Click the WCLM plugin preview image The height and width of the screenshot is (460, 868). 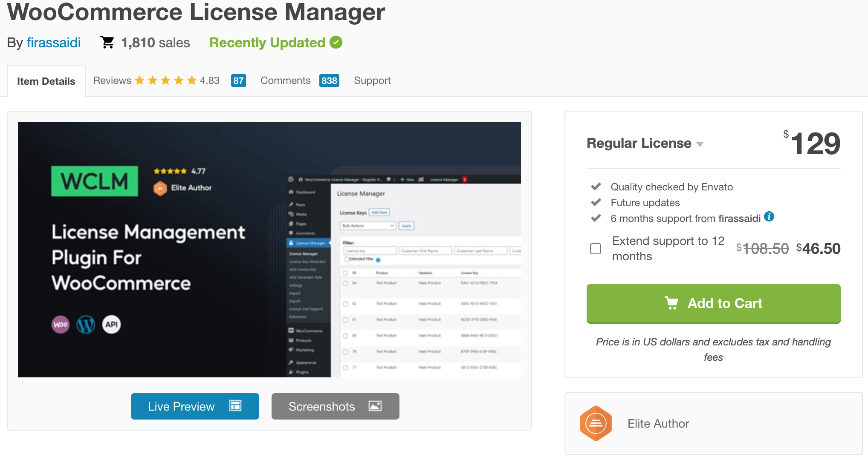269,249
